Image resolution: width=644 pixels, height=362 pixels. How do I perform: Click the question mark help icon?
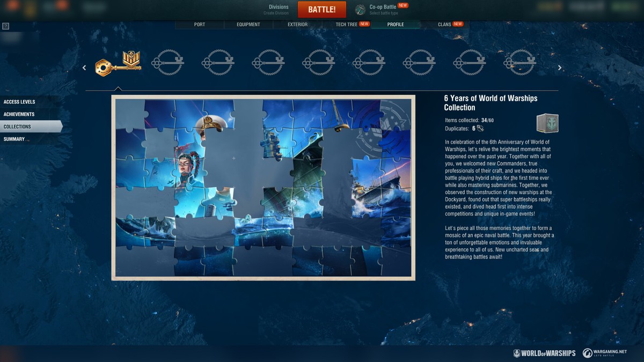pos(6,26)
